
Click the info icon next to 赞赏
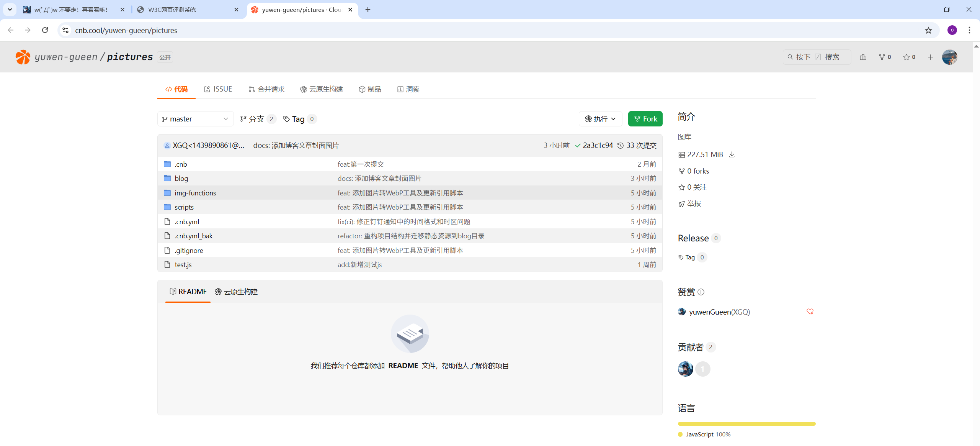tap(701, 292)
